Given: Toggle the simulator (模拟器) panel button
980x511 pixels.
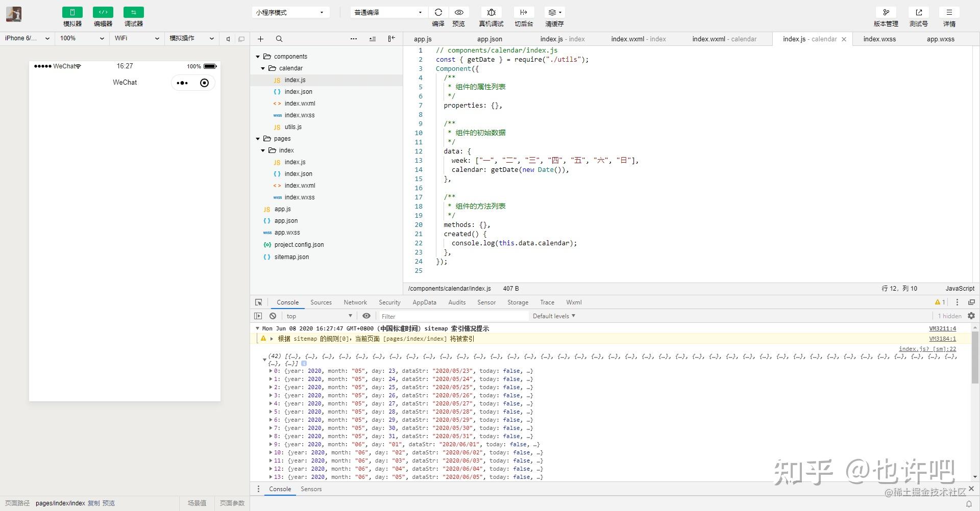Looking at the screenshot, I should tap(72, 12).
